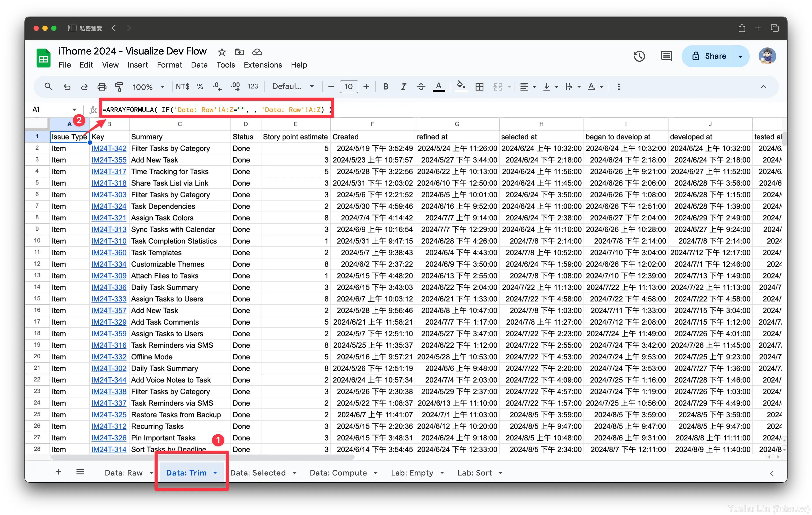Switch to the Lab: Sort tab
The image size is (812, 515).
click(474, 472)
